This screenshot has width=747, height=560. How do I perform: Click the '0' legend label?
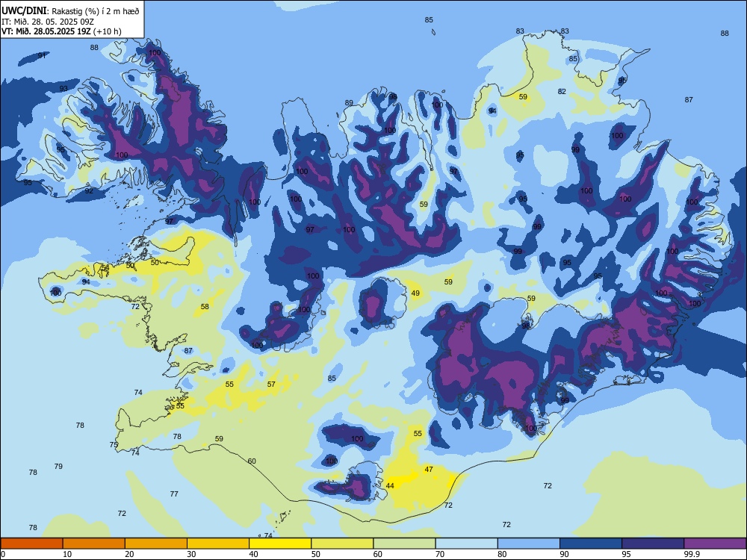click(3, 554)
